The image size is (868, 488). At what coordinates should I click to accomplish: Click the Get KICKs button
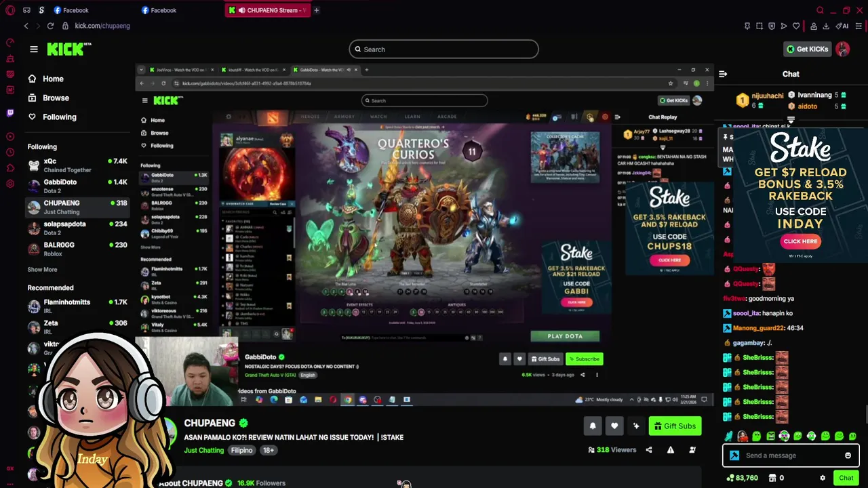(x=807, y=49)
